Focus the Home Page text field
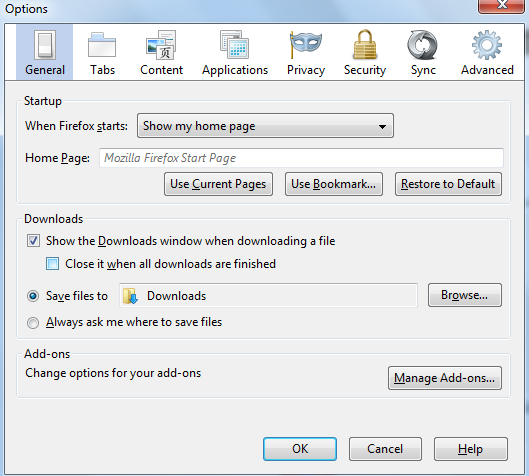The image size is (529, 476). [x=301, y=158]
